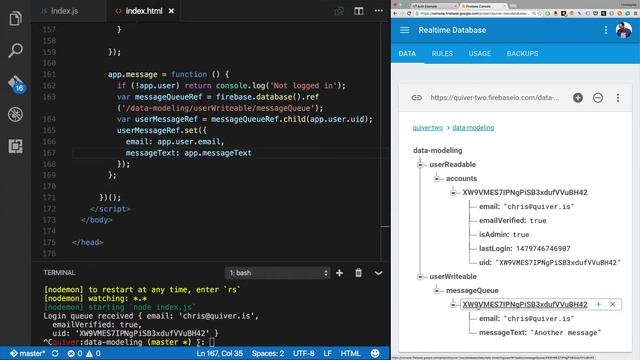
Task: Open the Realtime Database vertical dots menu
Action: click(606, 30)
